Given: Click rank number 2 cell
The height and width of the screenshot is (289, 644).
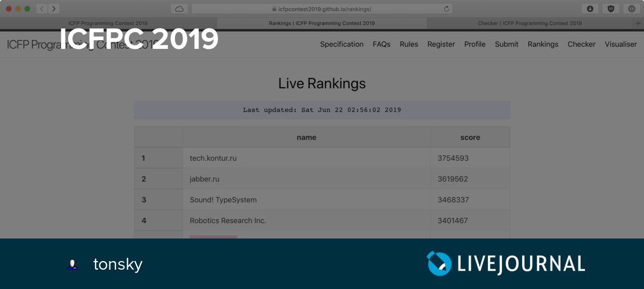Looking at the screenshot, I should 158,179.
